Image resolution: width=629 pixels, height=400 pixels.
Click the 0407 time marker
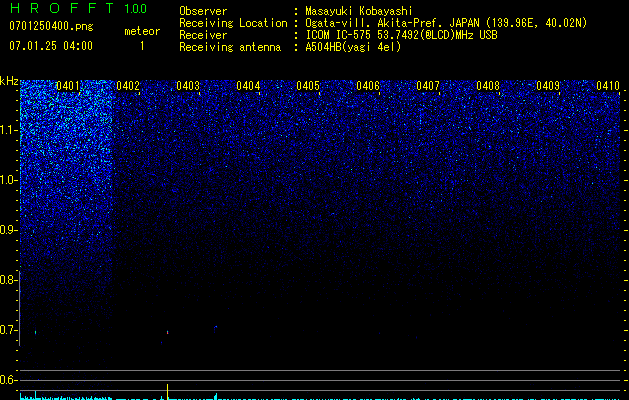click(x=428, y=86)
